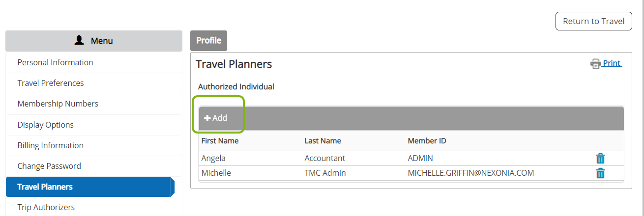Return to Travel
Screen dimensions: 644x216
(x=594, y=21)
